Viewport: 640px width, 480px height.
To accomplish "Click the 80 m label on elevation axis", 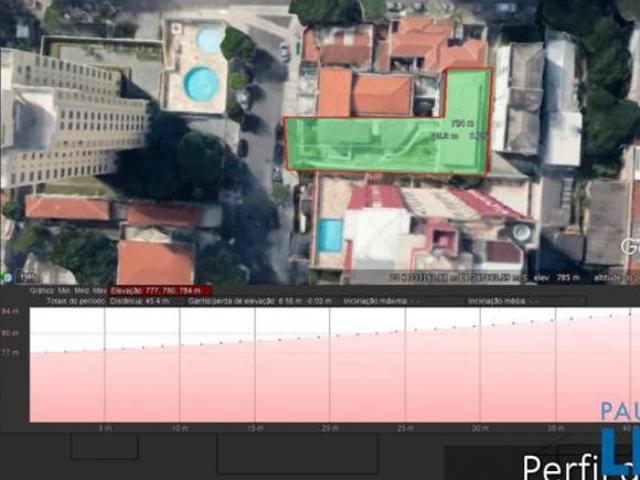I will point(10,333).
